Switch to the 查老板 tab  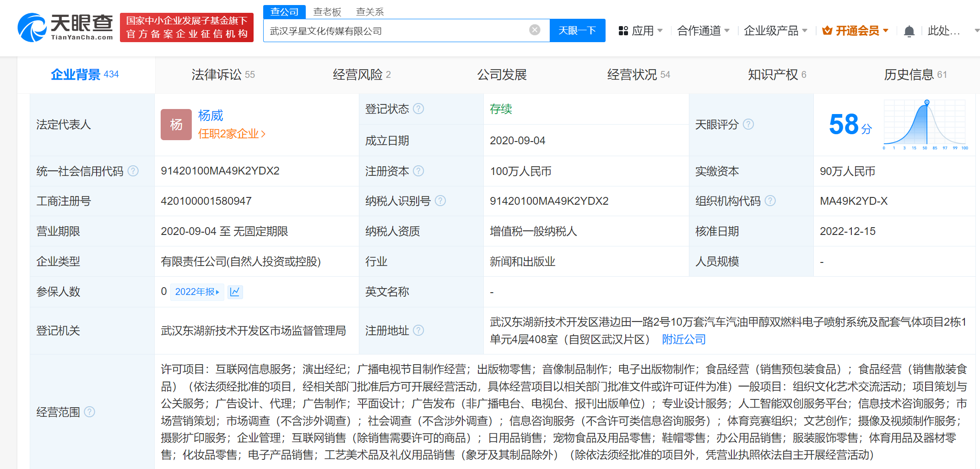[x=327, y=11]
